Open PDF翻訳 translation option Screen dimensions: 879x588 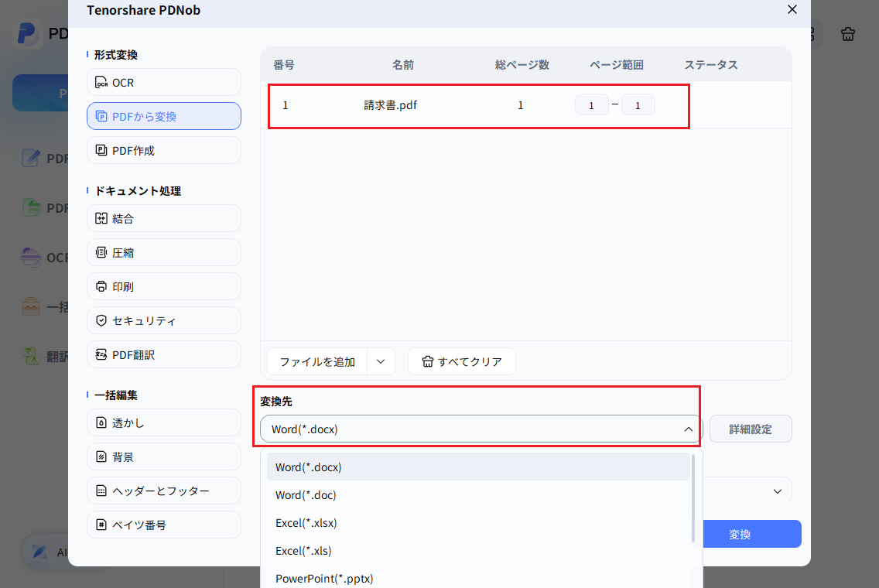164,354
